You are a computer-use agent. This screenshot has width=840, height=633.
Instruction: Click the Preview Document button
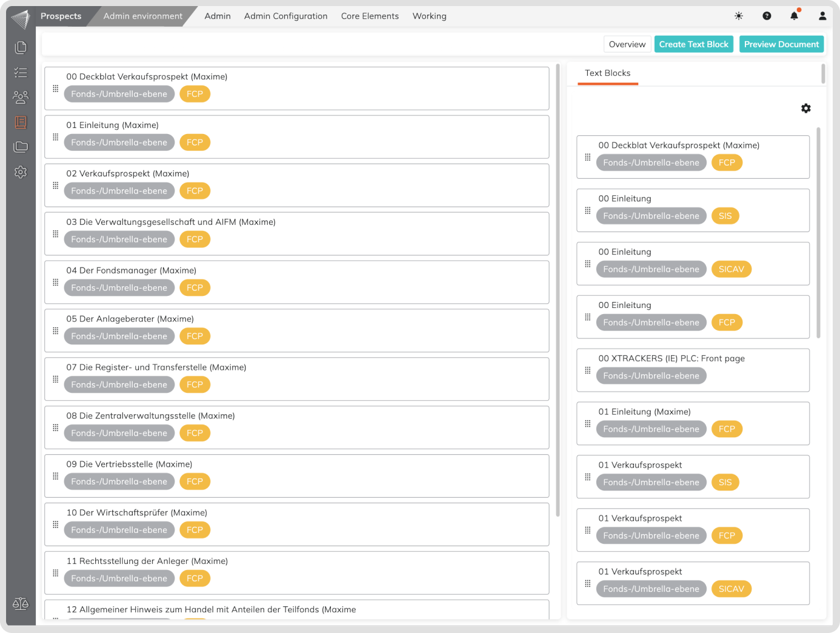click(x=781, y=44)
